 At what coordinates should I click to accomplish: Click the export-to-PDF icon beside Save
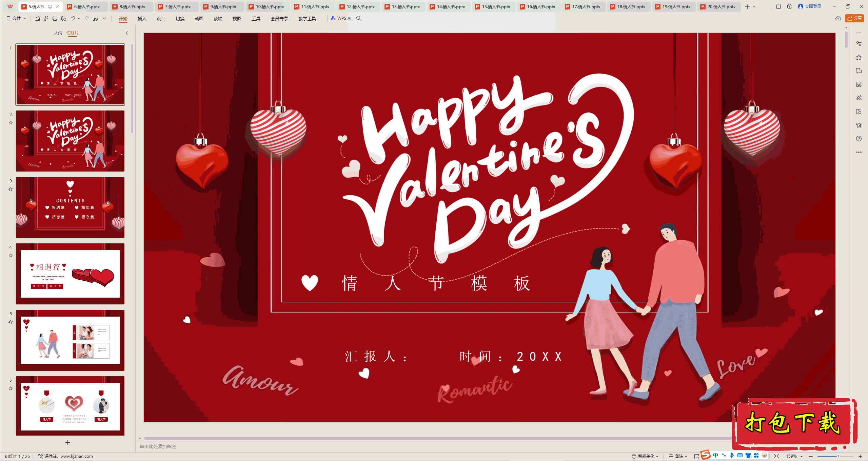[x=46, y=18]
